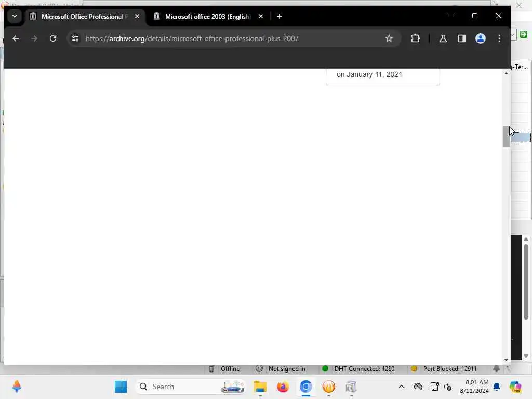Open the notifications bell
This screenshot has height=399, width=532.
pyautogui.click(x=496, y=387)
